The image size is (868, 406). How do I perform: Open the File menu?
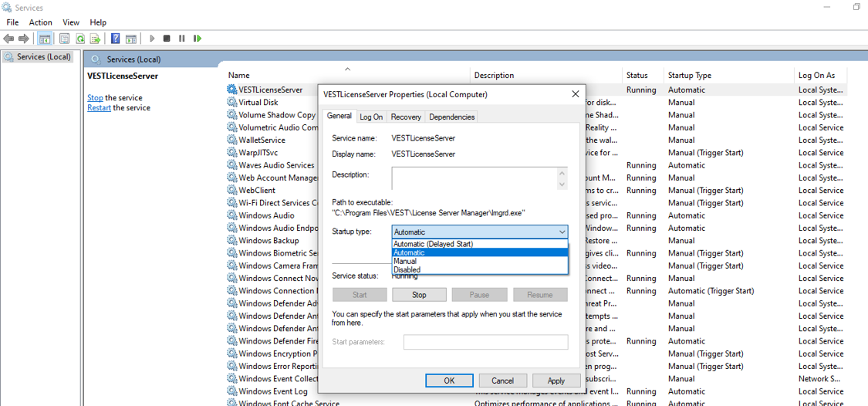pos(12,22)
